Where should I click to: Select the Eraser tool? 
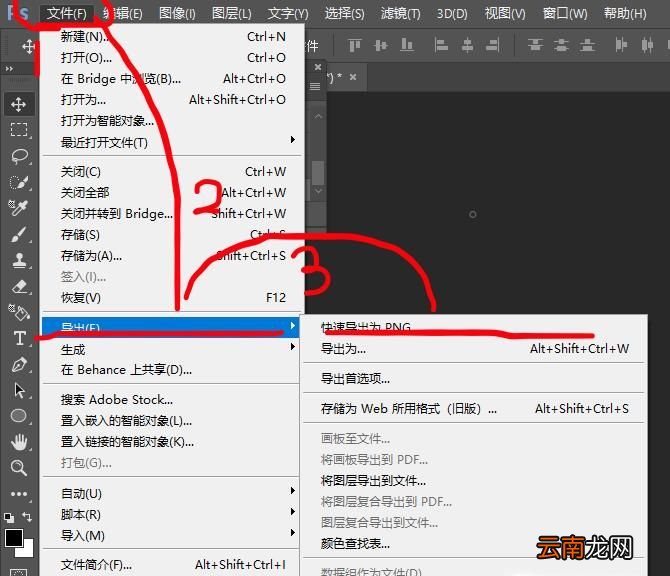click(18, 286)
